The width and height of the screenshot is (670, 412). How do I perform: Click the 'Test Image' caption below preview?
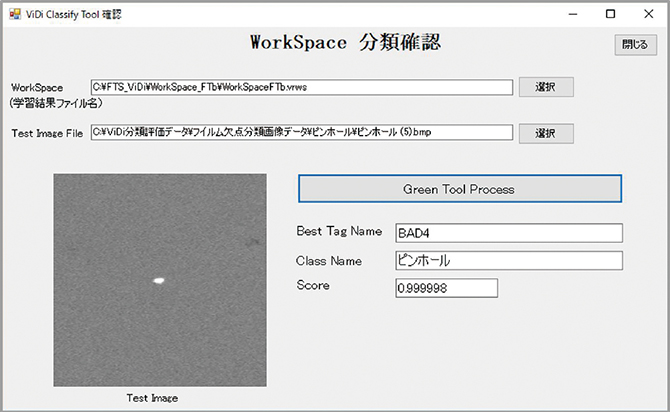(x=152, y=398)
